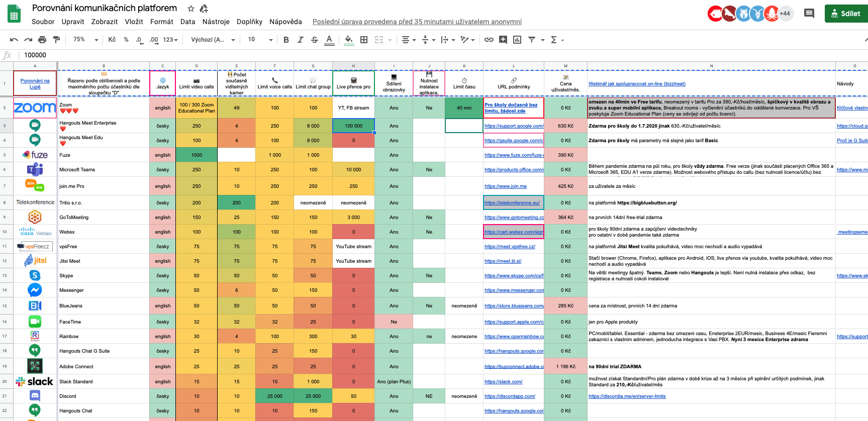Star the document title

point(190,9)
